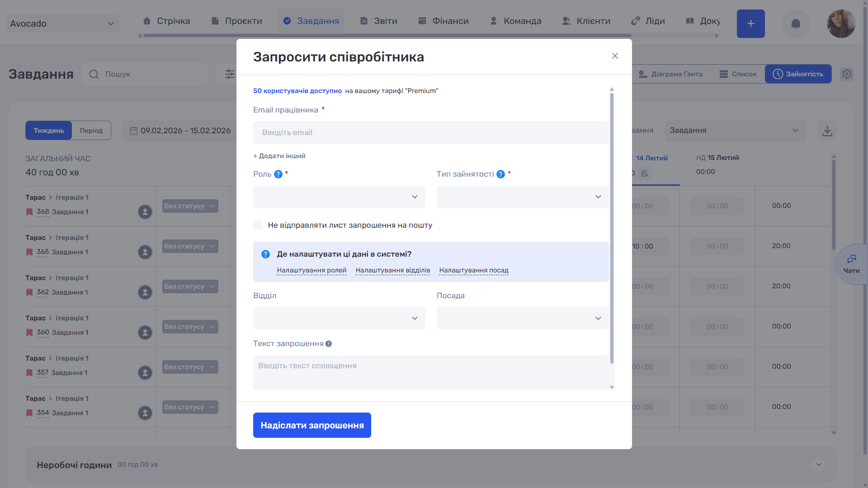The image size is (868, 488).
Task: Click the Email працівника input field
Action: pyautogui.click(x=431, y=132)
